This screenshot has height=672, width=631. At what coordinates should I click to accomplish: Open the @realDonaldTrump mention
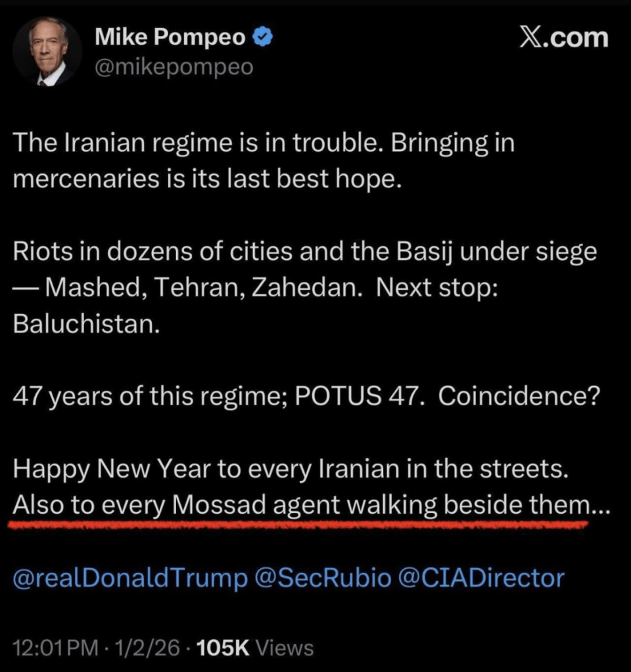[131, 578]
